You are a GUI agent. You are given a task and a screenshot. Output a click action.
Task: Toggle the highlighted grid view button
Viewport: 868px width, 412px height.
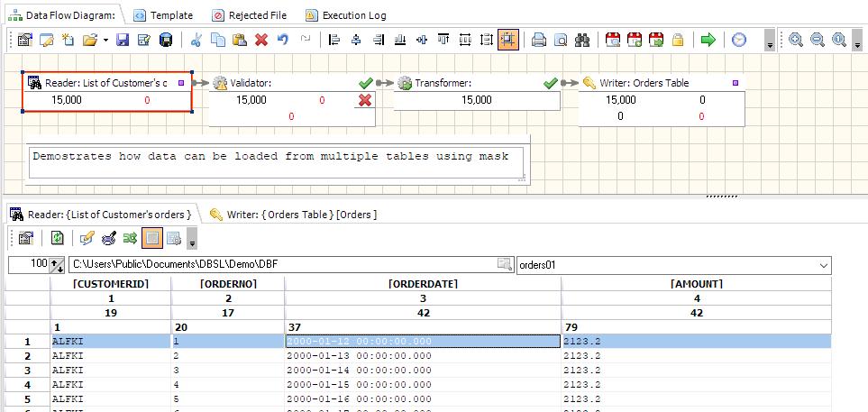152,238
